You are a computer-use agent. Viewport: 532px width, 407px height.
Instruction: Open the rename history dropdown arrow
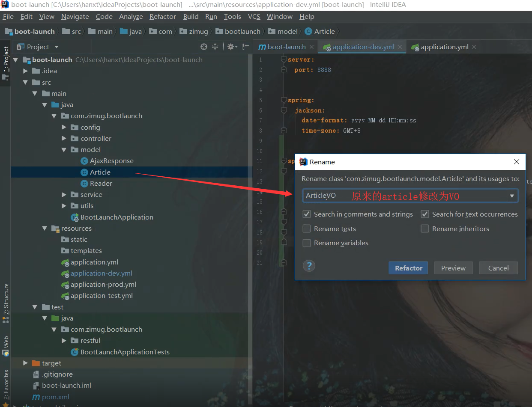(x=512, y=196)
